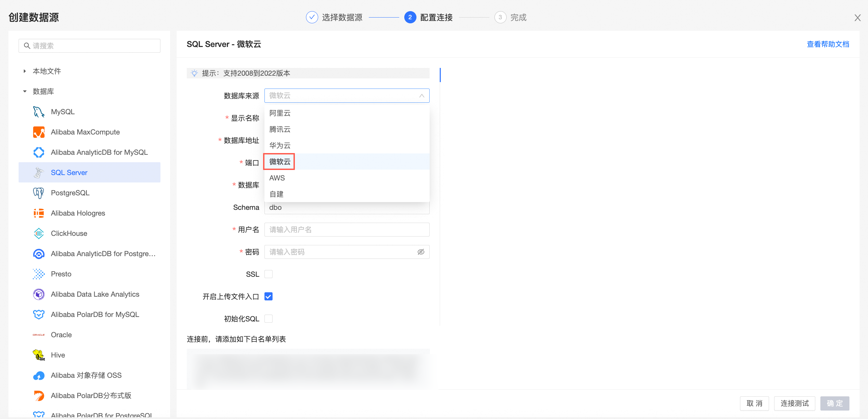The height and width of the screenshot is (419, 868).
Task: Select ClickHouse data source row
Action: [90, 233]
